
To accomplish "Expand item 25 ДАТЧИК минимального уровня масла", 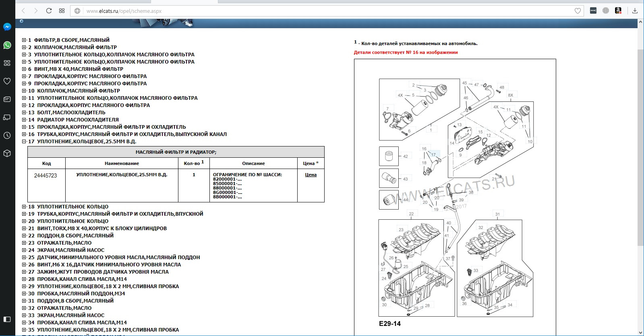I will (x=24, y=258).
